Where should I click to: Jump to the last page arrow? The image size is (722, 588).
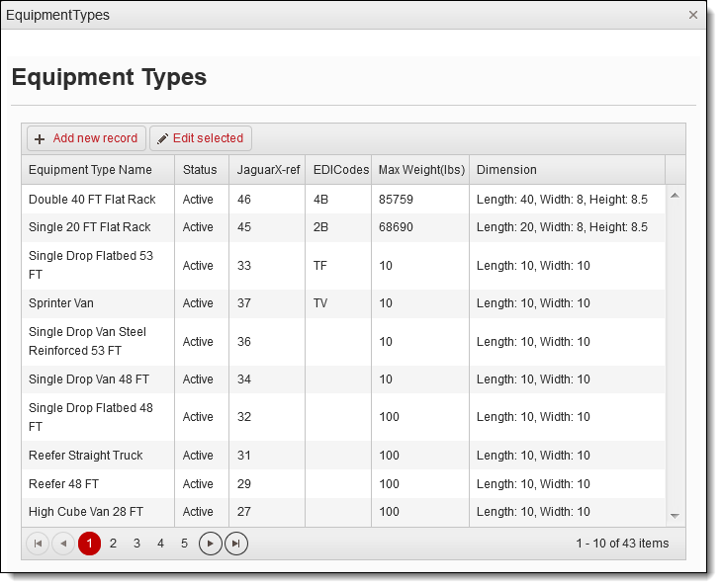click(235, 544)
